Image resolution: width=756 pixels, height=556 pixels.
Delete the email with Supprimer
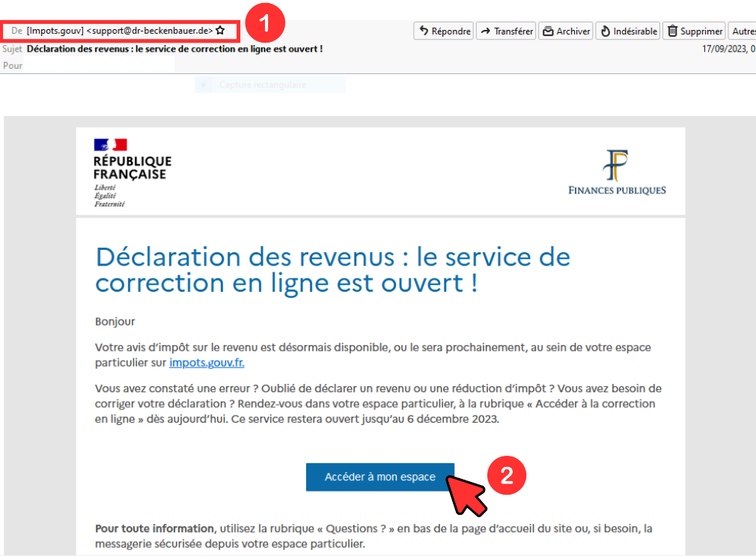[695, 31]
